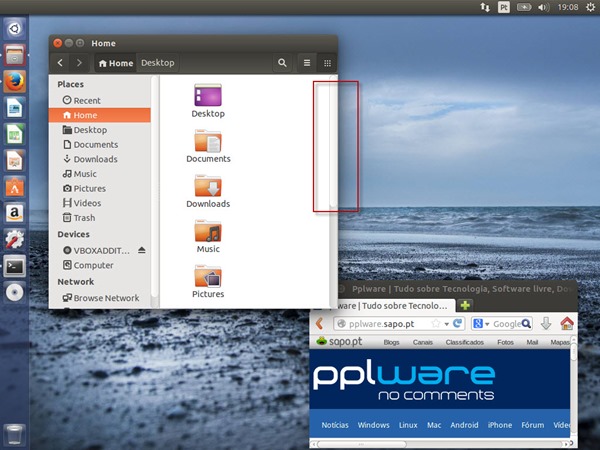Screen dimensions: 600x450
Task: Open Android in pplware menu
Action: point(464,425)
